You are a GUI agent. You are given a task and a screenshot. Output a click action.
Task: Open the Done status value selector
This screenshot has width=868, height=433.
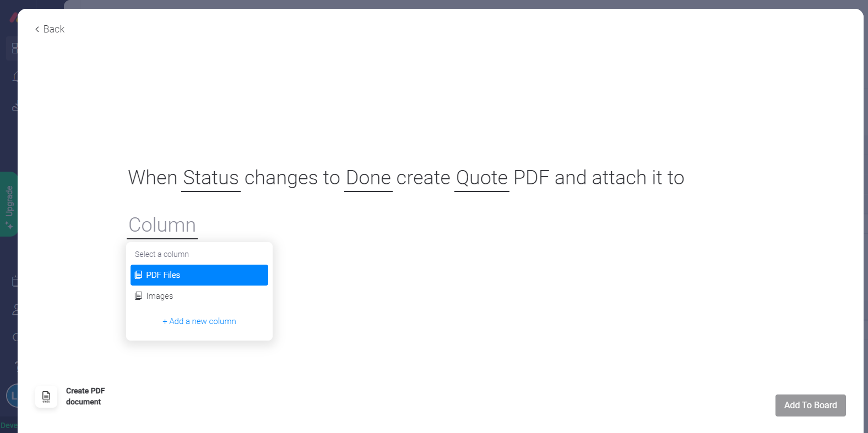[368, 178]
